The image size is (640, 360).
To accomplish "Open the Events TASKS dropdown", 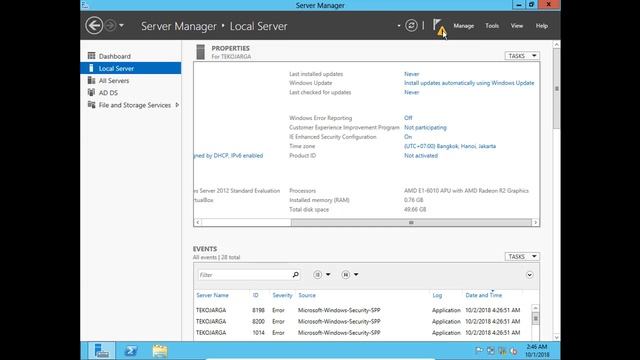I will coord(522,257).
